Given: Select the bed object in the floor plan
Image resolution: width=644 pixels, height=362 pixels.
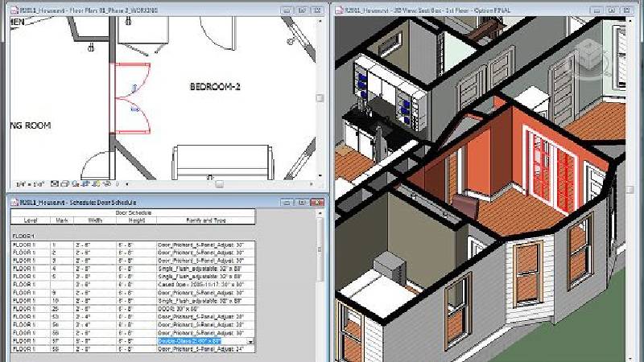Looking at the screenshot, I should (x=223, y=162).
